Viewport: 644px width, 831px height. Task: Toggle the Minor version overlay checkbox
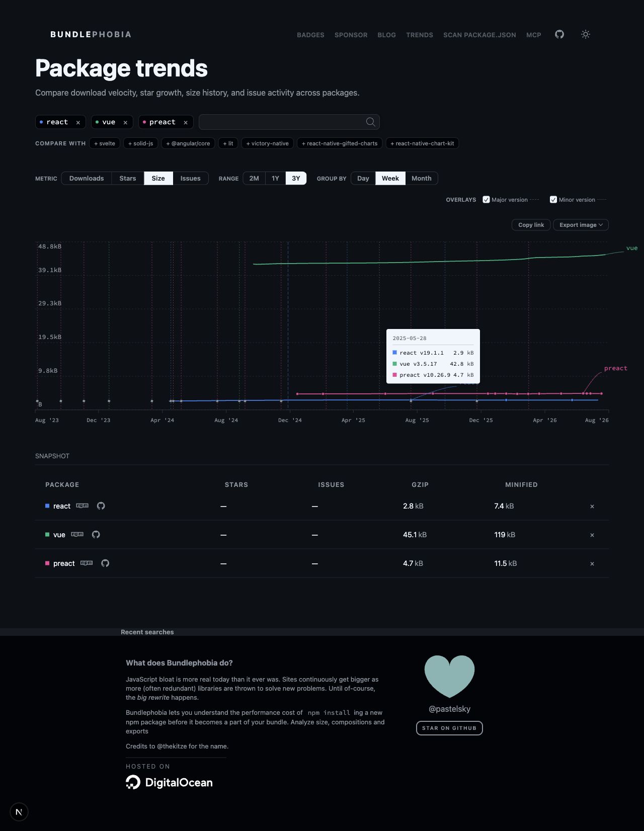tap(553, 200)
